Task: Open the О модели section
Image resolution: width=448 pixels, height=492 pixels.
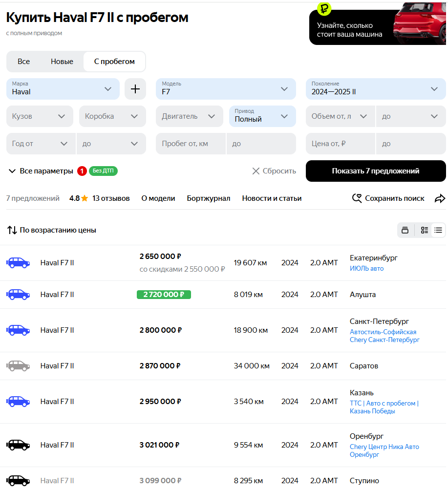Action: pyautogui.click(x=158, y=198)
